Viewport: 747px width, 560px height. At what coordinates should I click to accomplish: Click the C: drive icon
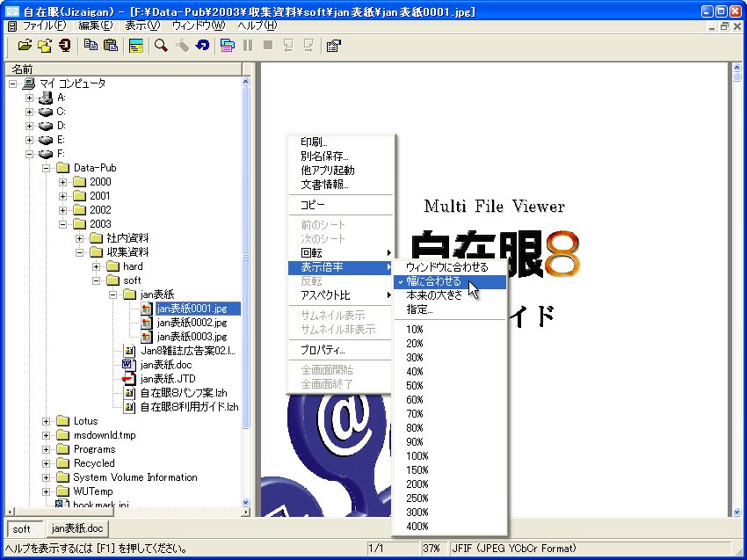point(46,112)
